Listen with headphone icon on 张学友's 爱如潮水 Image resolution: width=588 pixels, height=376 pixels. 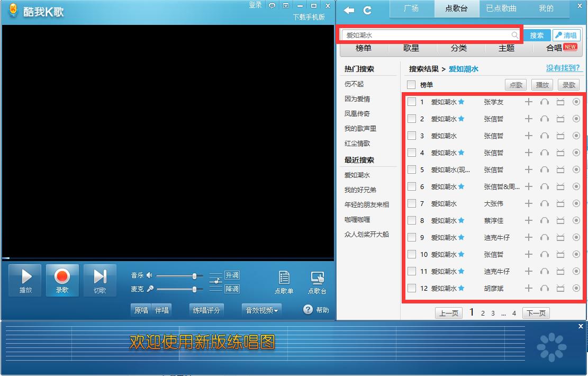click(544, 102)
